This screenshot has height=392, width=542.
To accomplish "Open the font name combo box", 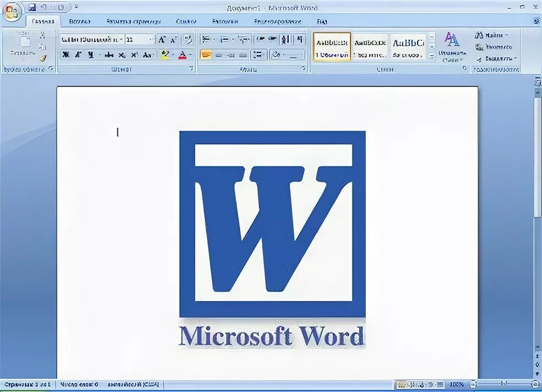I will 92,40.
